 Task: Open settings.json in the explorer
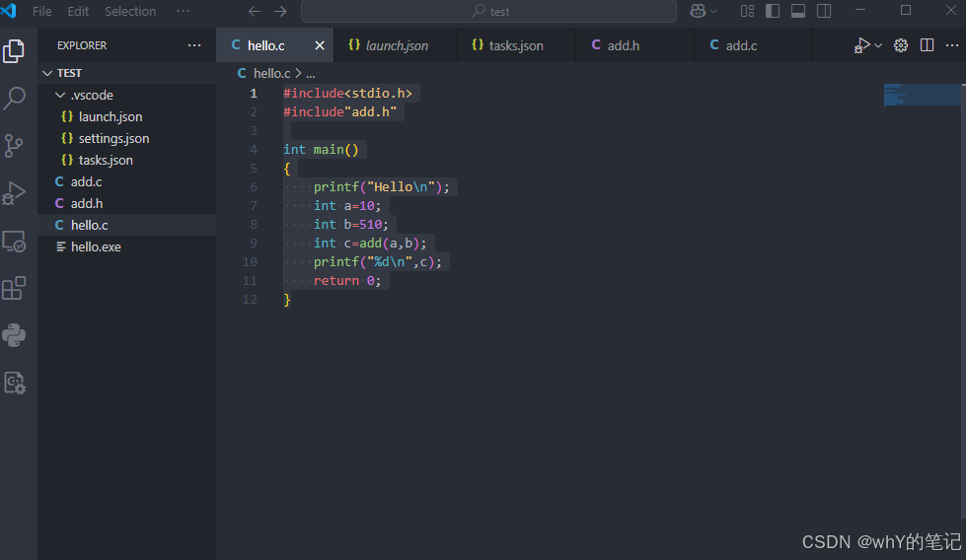click(x=127, y=138)
